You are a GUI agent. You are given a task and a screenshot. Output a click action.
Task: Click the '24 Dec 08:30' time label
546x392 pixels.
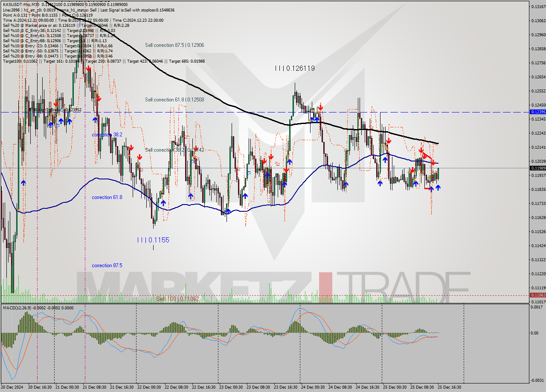point(340,387)
